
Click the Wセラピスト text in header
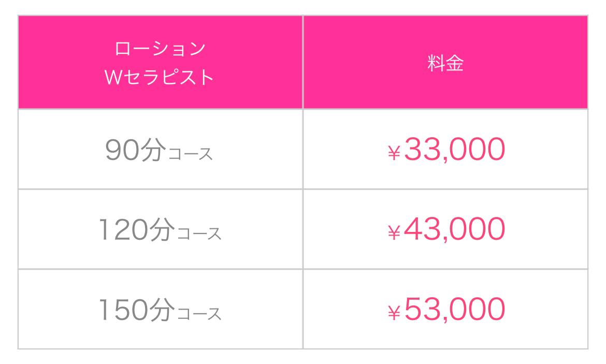point(159,77)
